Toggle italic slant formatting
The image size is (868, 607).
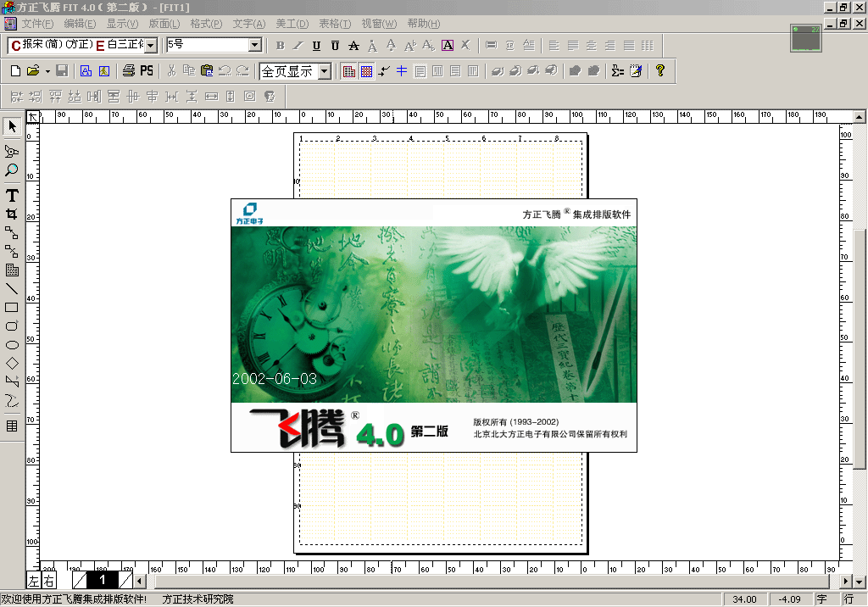click(298, 46)
